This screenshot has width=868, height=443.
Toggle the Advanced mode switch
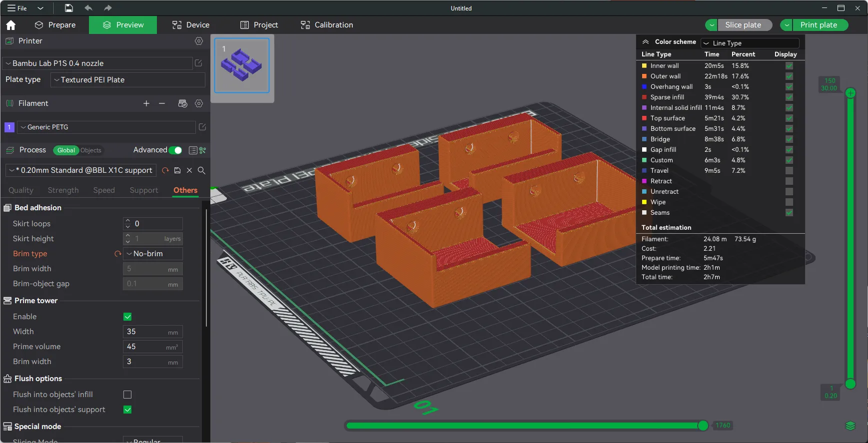(x=175, y=150)
